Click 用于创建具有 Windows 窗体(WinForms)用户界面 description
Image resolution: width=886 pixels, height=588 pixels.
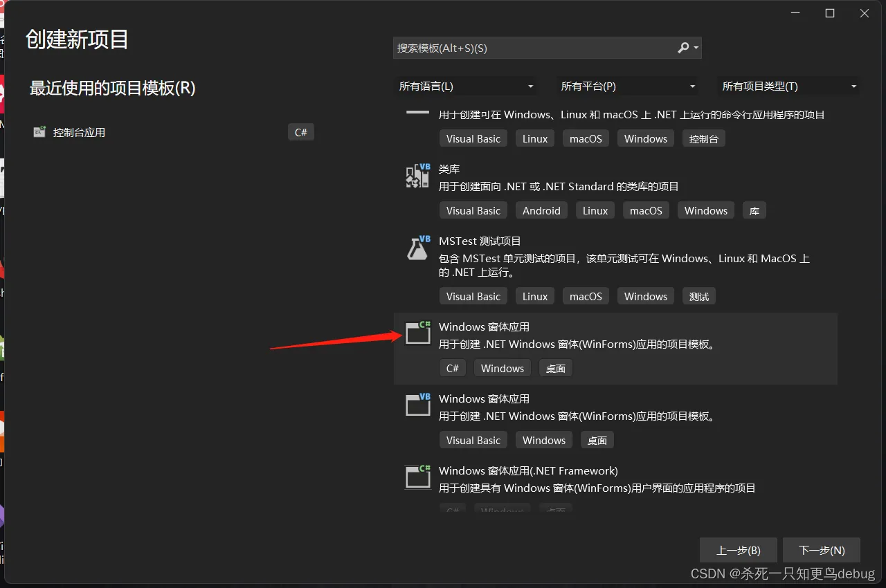coord(597,488)
